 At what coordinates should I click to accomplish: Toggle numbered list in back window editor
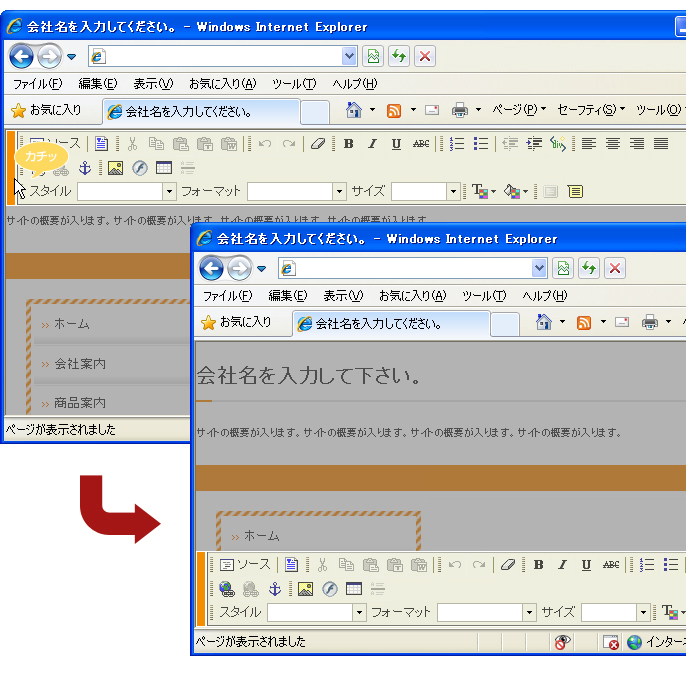457,144
